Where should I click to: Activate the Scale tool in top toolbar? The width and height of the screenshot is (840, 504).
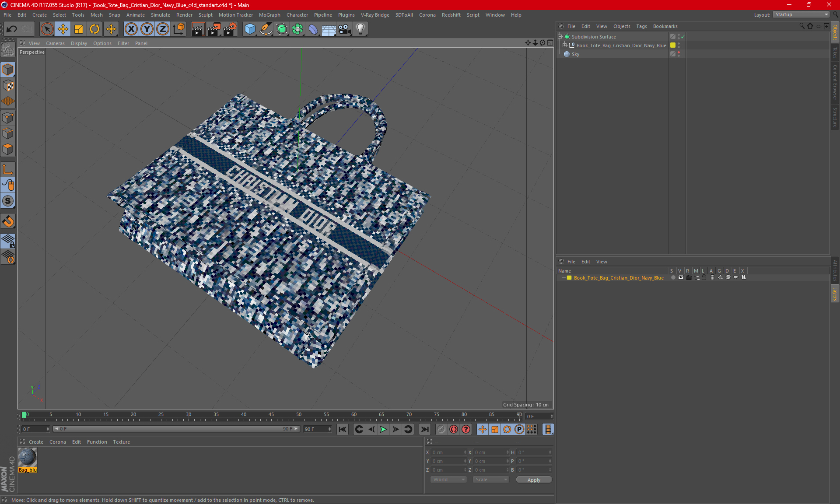click(79, 29)
